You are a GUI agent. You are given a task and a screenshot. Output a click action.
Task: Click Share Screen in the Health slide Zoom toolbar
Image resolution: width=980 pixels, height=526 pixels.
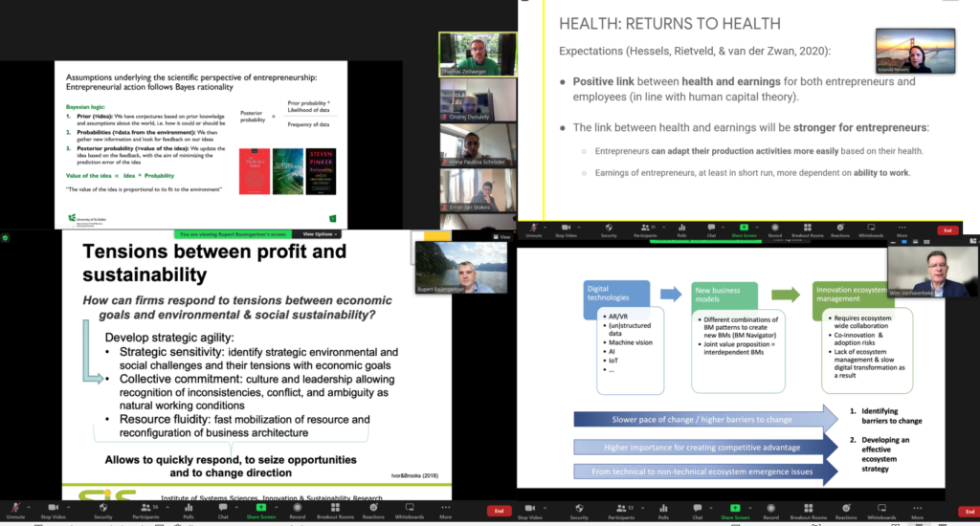(744, 230)
